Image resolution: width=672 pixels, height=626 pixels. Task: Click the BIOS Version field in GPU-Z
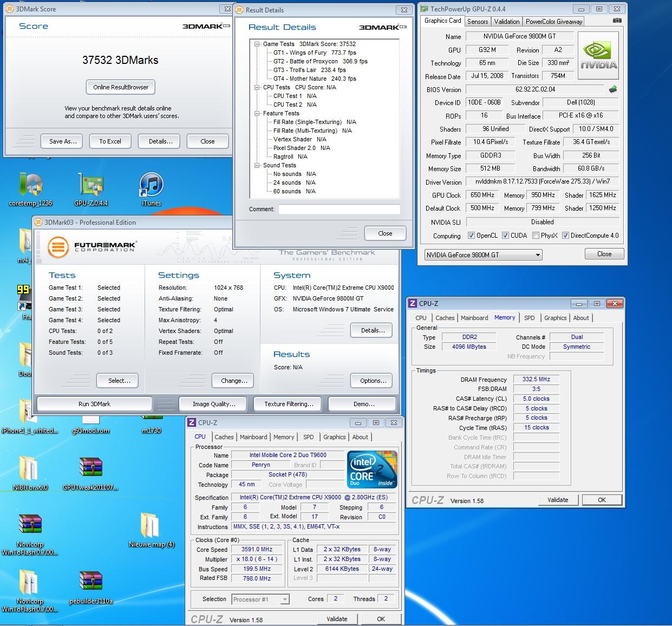[536, 89]
